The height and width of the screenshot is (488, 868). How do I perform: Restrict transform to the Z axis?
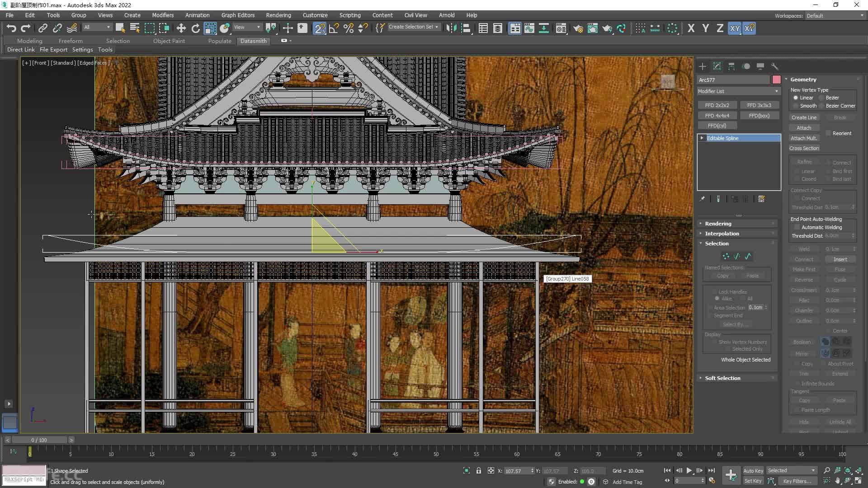click(x=720, y=28)
